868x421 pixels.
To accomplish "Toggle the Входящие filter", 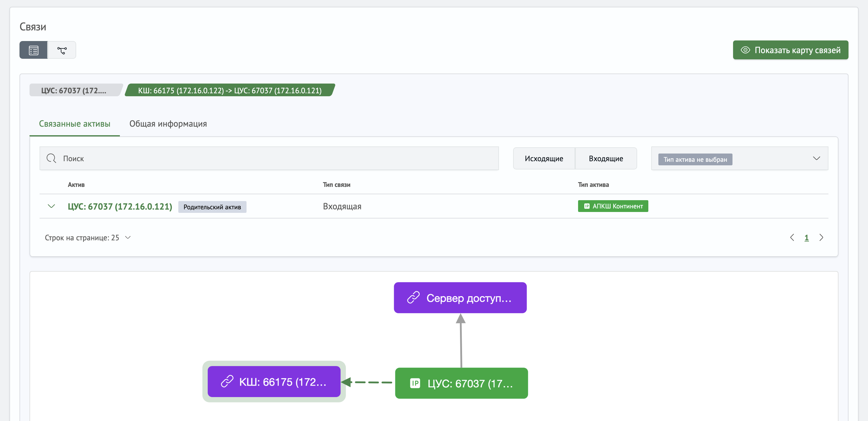I will 606,159.
